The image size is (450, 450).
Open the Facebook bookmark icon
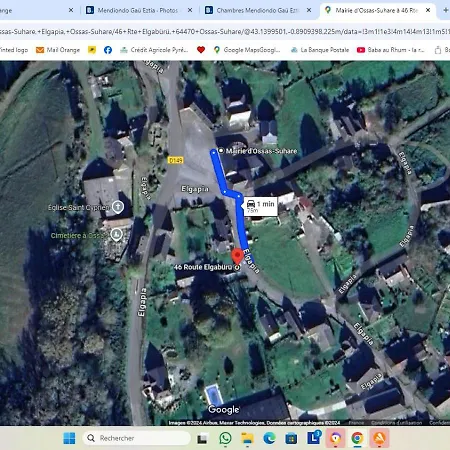click(x=108, y=50)
